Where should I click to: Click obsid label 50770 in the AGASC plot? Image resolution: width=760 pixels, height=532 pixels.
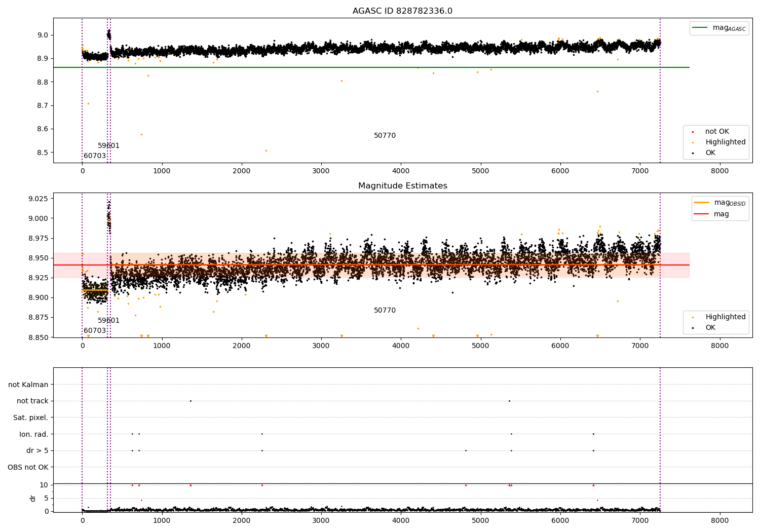coord(385,136)
